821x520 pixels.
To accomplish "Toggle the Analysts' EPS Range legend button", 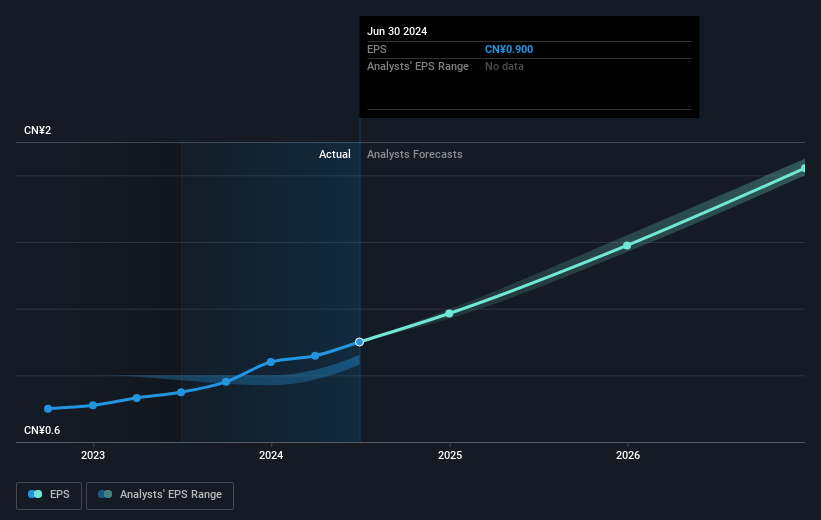I will pyautogui.click(x=160, y=495).
